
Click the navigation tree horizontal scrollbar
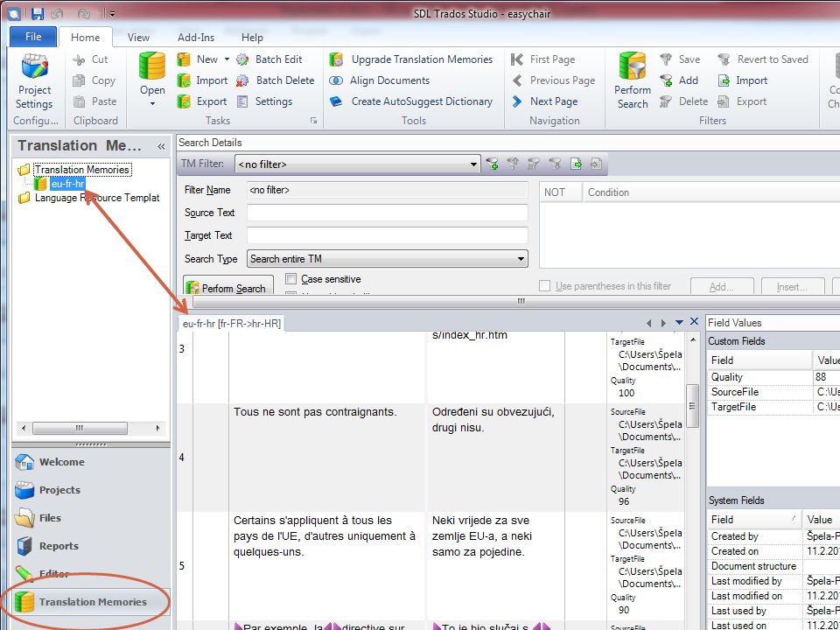click(90, 428)
